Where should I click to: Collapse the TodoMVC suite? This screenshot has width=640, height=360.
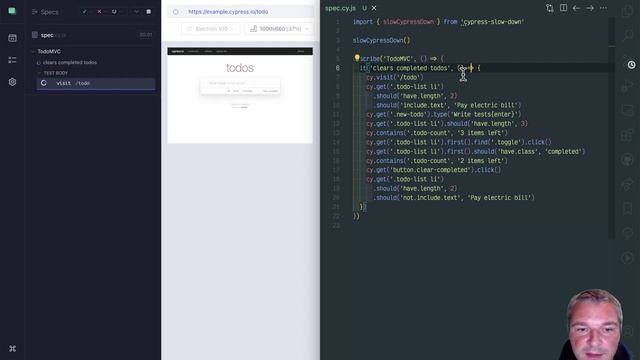pos(33,51)
